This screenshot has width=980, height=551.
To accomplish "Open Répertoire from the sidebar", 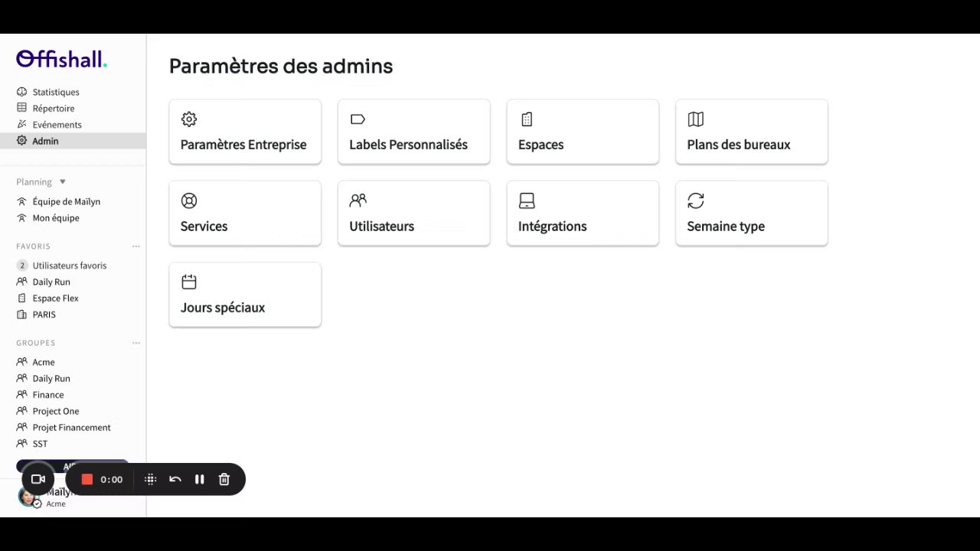I will 54,109.
